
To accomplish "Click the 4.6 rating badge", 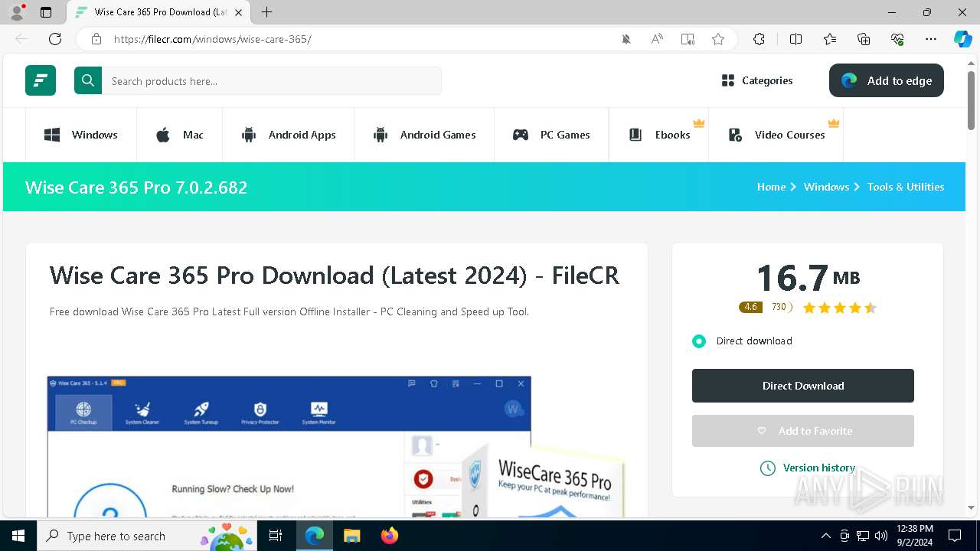I will (x=750, y=307).
